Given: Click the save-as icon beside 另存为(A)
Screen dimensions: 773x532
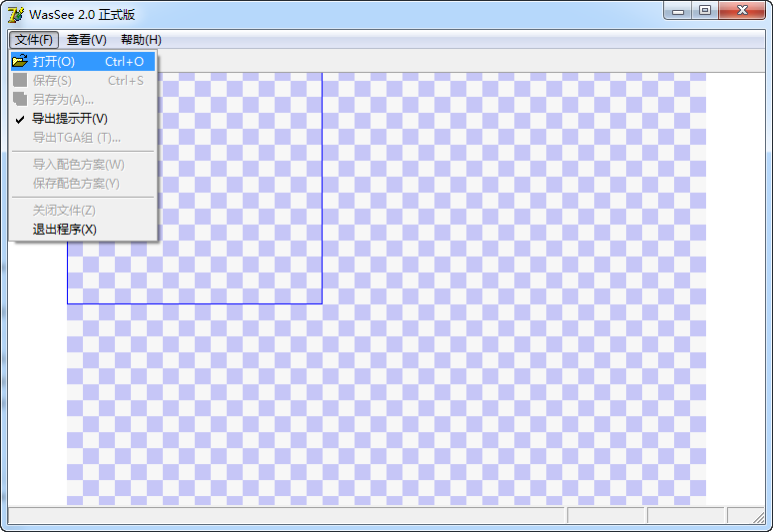Looking at the screenshot, I should click(x=20, y=99).
